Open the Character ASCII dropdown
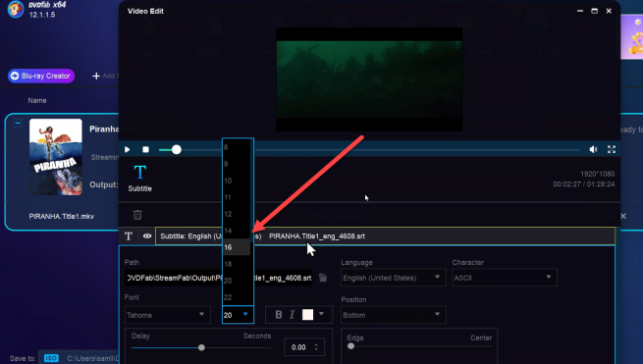The width and height of the screenshot is (643, 364). [x=505, y=278]
